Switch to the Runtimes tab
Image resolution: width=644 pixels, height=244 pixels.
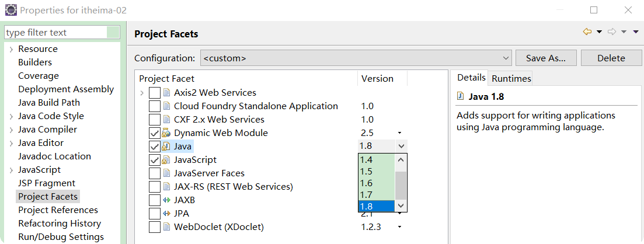coord(511,78)
